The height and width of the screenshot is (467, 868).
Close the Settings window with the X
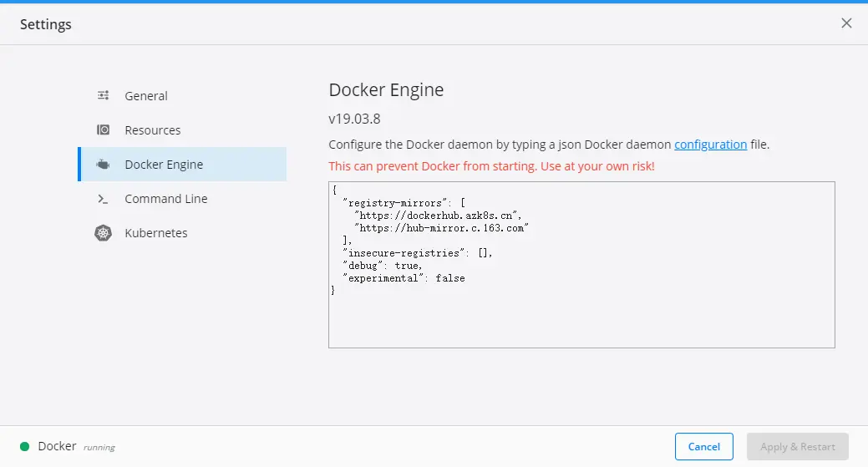pos(846,23)
